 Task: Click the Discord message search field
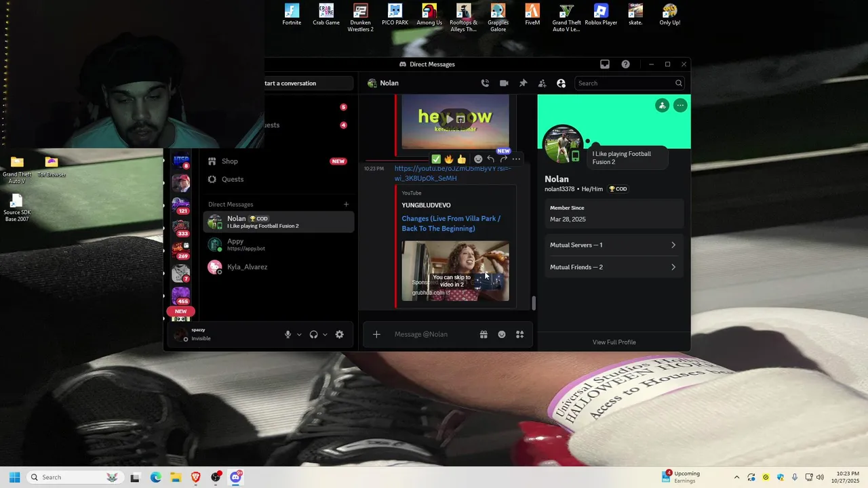pos(629,83)
